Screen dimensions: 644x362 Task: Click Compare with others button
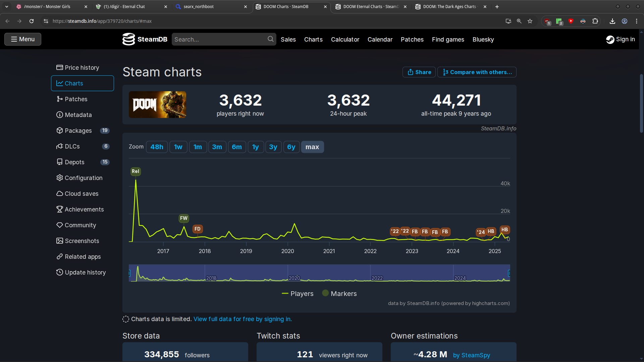(x=477, y=72)
